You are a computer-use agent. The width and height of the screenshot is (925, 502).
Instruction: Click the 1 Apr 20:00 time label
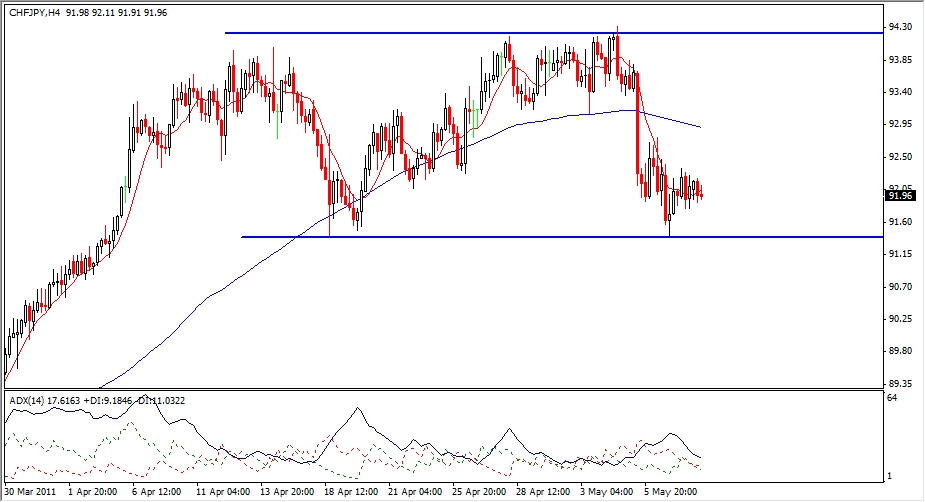click(x=93, y=491)
